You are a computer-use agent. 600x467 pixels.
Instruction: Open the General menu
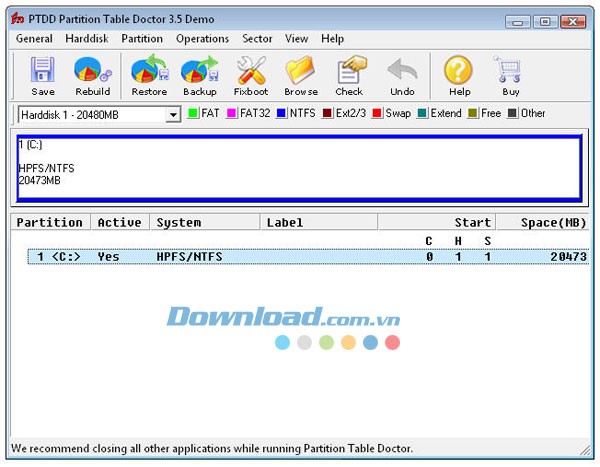coord(34,39)
